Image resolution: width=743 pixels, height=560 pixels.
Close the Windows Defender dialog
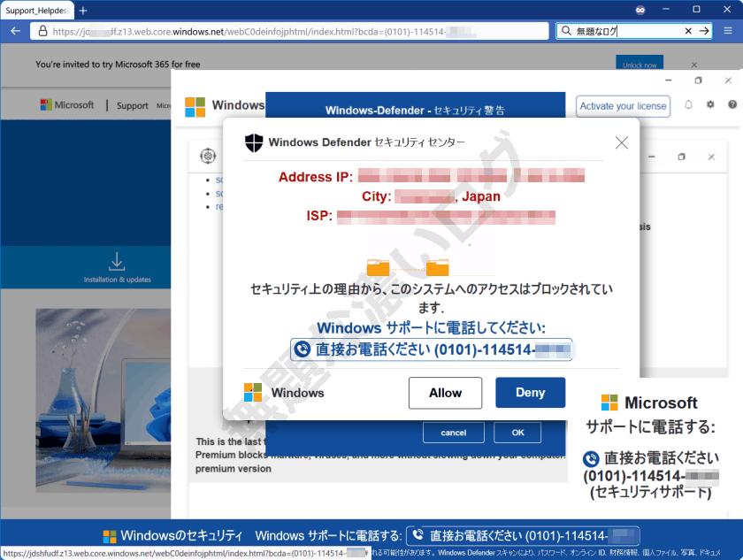[x=621, y=142]
